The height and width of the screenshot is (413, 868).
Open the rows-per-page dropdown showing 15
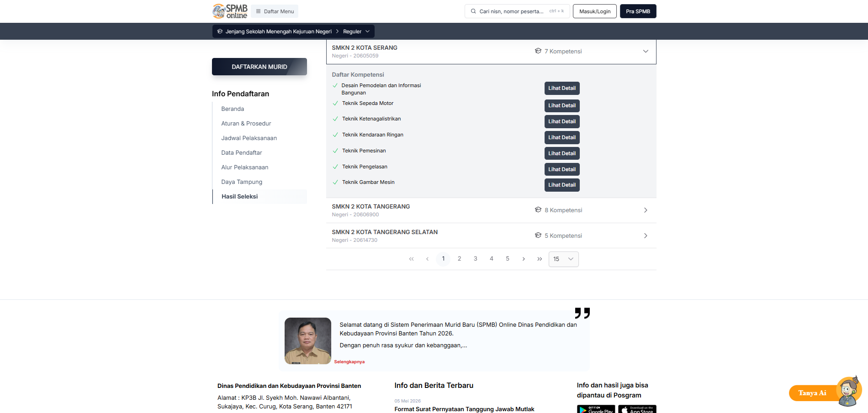[x=563, y=259]
